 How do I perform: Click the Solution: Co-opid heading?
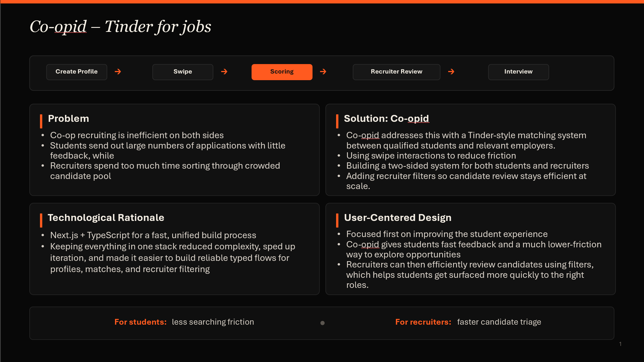[386, 119]
